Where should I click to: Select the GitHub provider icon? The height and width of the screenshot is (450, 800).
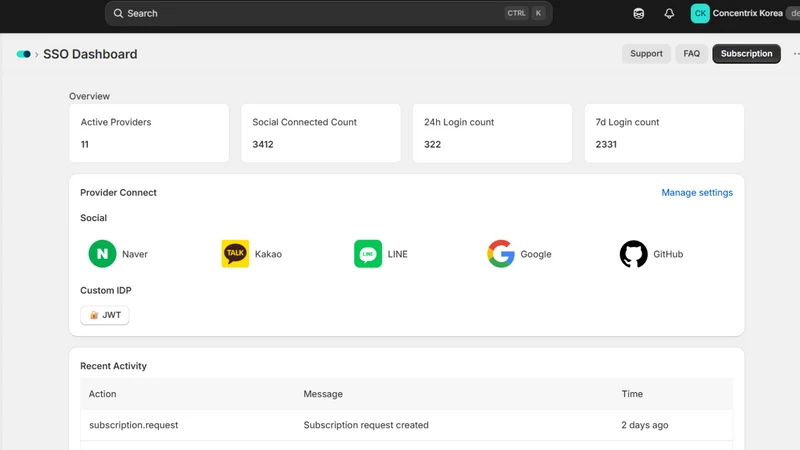(x=633, y=254)
